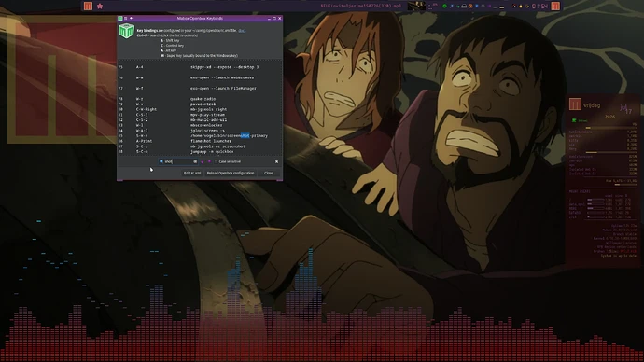Clear the search field text
644x362 pixels.
[x=195, y=161]
